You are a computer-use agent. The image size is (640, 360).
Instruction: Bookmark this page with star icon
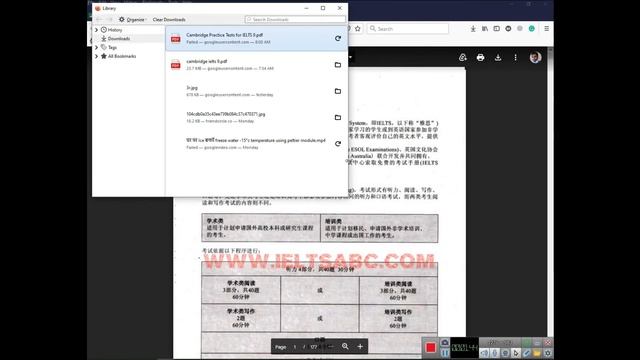[358, 29]
